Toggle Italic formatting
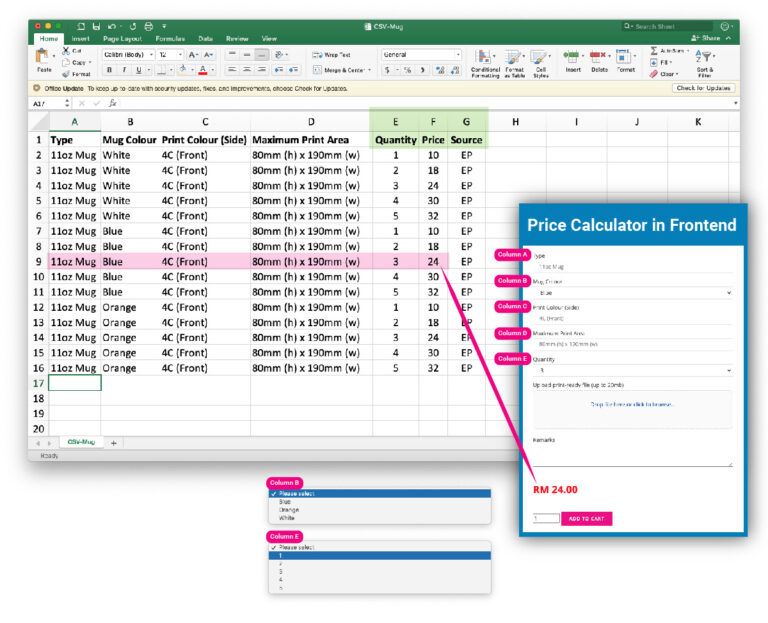Screen dimensions: 768x623 [124, 70]
